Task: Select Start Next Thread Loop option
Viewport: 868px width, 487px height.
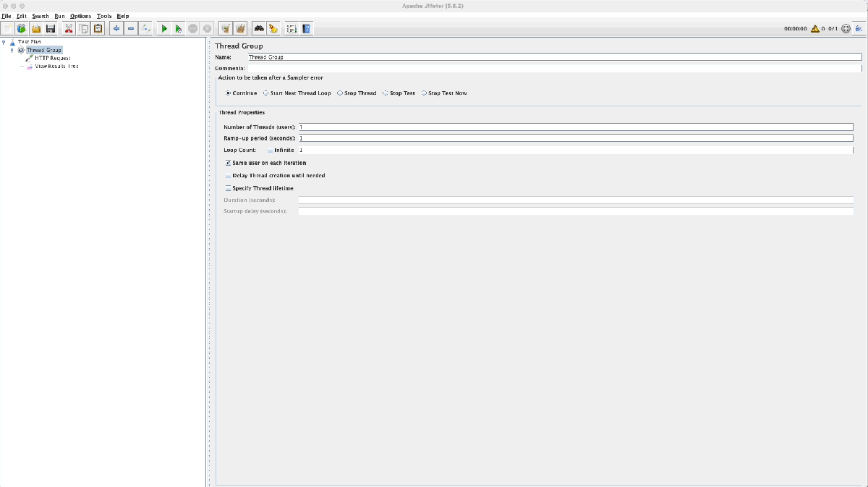Action: pos(266,93)
